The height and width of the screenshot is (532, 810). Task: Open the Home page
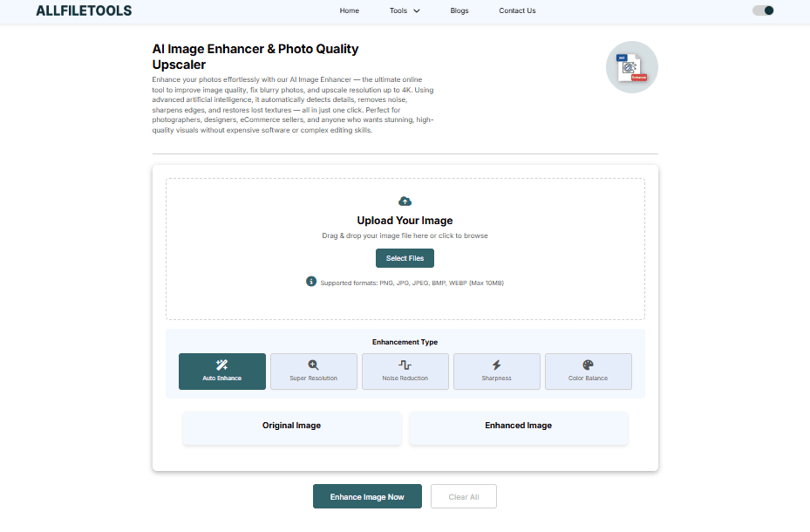point(349,11)
